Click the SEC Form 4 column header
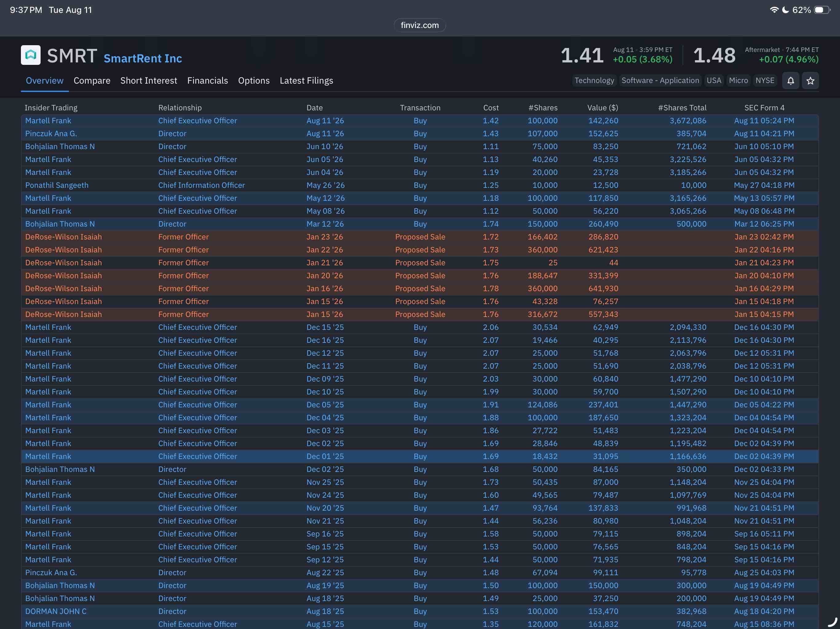The width and height of the screenshot is (840, 629). tap(764, 108)
